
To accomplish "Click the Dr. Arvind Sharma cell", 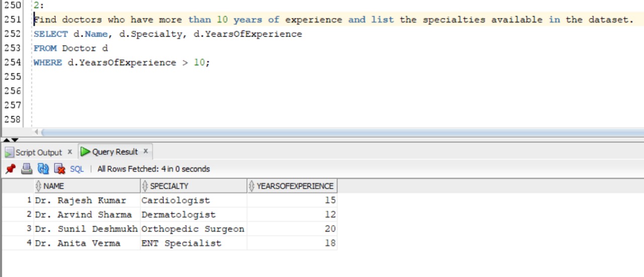I will [88, 215].
